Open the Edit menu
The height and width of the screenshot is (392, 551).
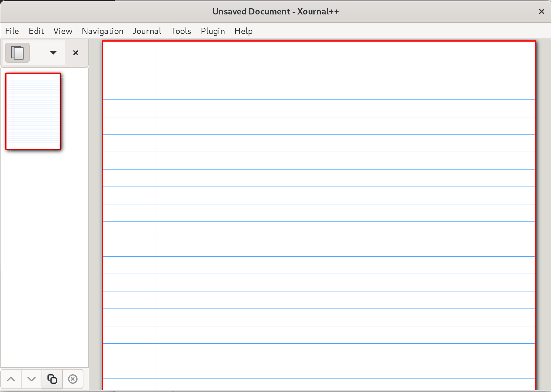[x=36, y=31]
